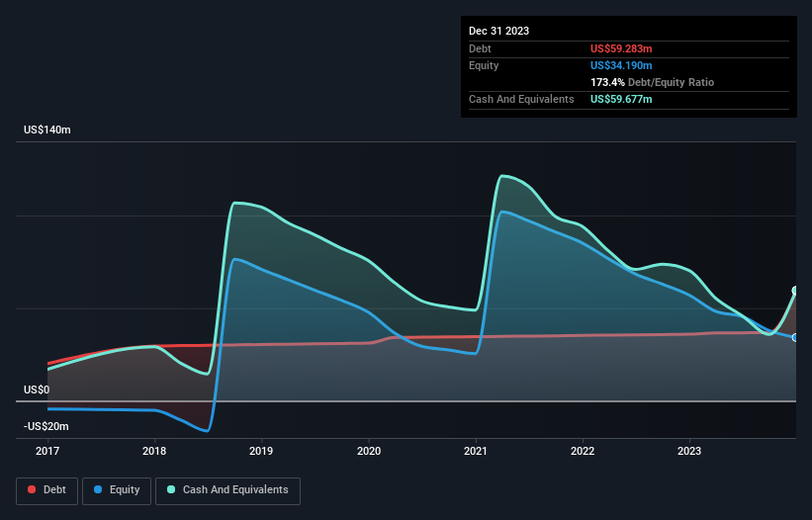Click the Equity label in tooltip
Image resolution: width=812 pixels, height=520 pixels.
click(484, 65)
